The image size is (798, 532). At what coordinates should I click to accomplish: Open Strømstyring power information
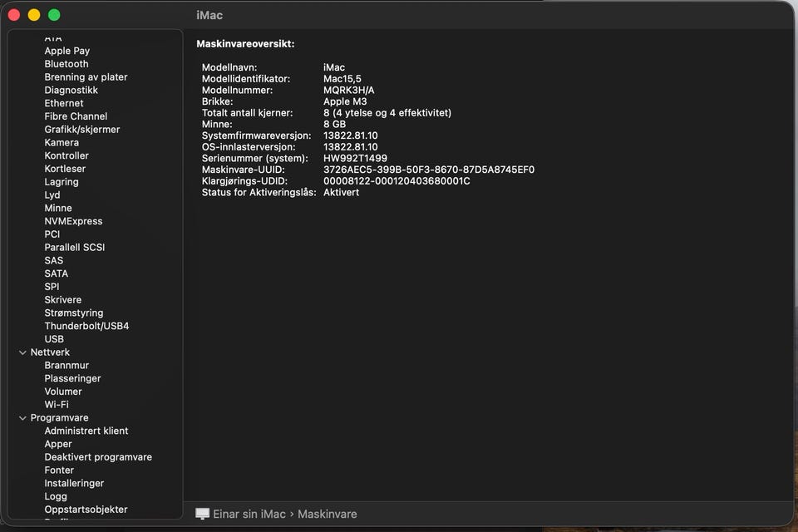coord(73,313)
